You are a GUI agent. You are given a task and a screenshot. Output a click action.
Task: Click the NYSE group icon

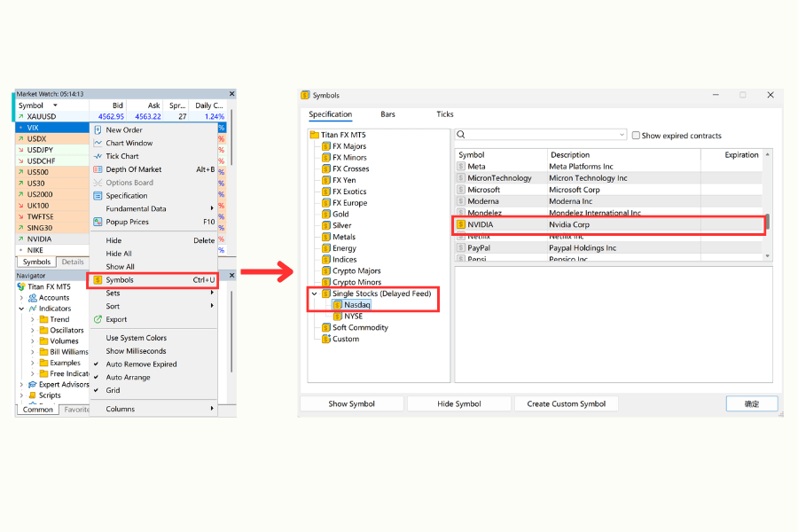[x=338, y=317]
